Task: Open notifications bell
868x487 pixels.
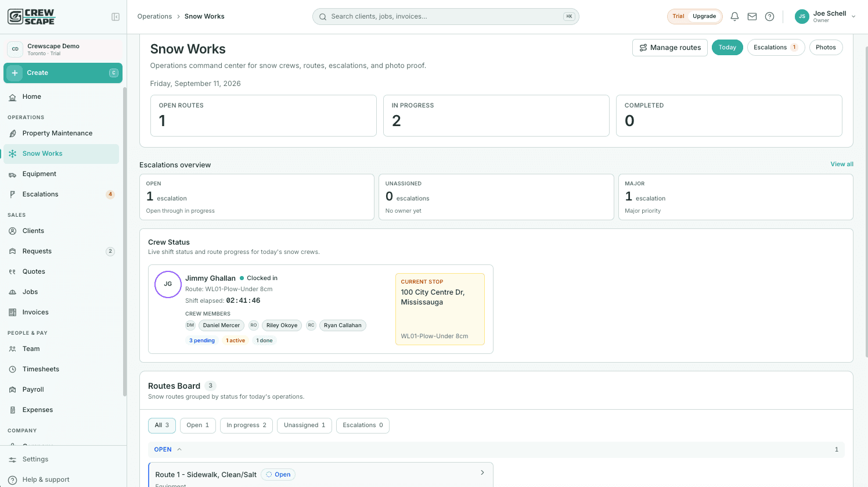Action: tap(734, 17)
